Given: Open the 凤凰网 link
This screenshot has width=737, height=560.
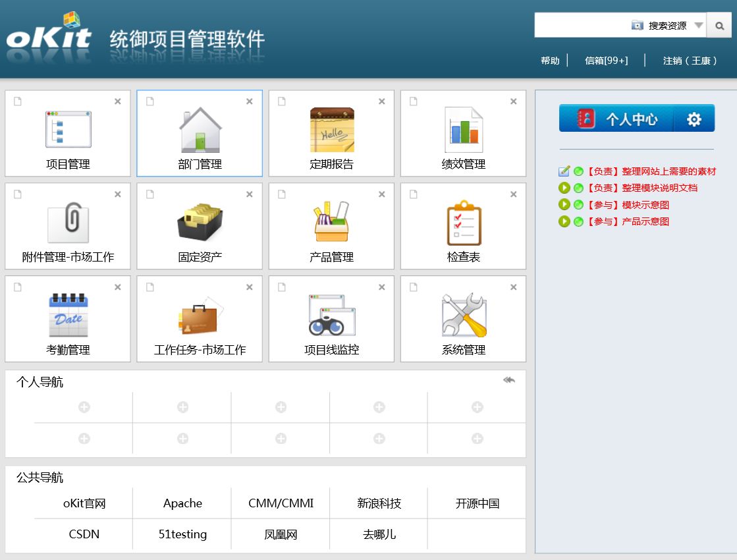Looking at the screenshot, I should point(281,534).
